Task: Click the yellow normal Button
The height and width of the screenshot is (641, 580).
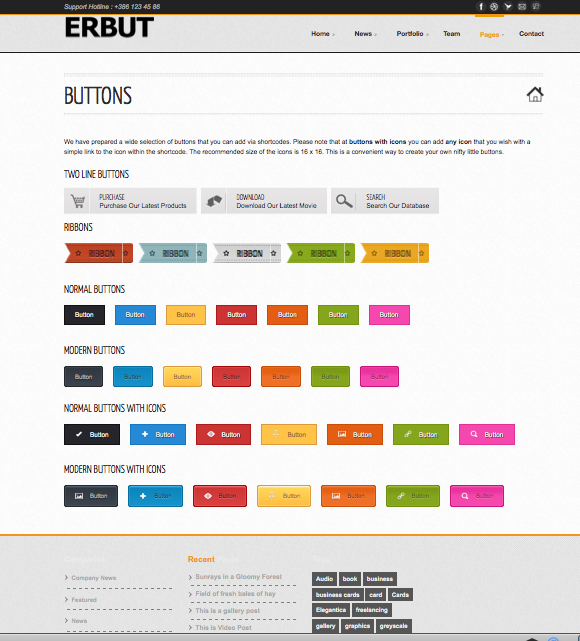Action: [186, 315]
